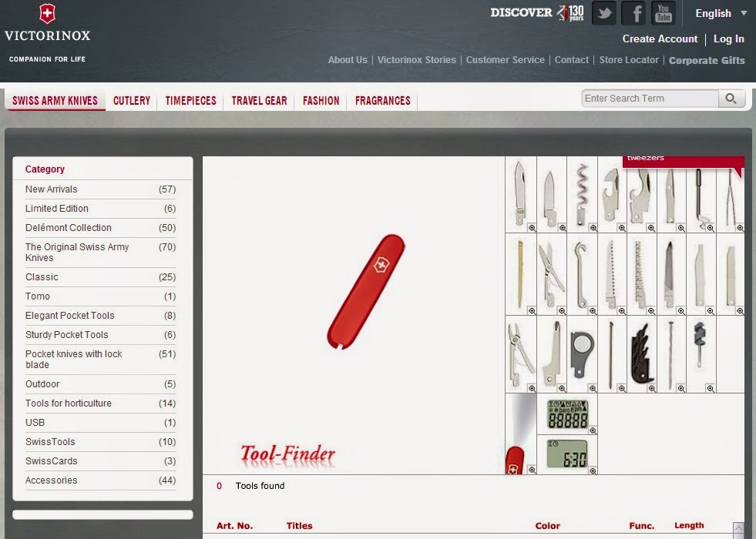The height and width of the screenshot is (539, 756).
Task: Open The Original Swiss Army Knives category
Action: [100, 253]
